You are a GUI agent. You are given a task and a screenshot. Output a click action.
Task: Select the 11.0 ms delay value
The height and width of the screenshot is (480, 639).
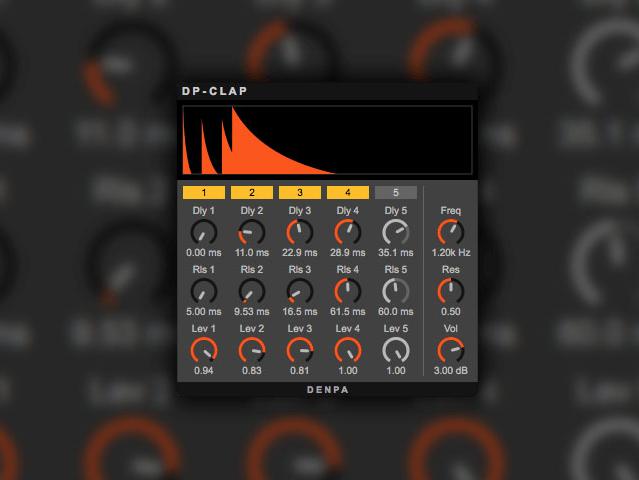[252, 253]
